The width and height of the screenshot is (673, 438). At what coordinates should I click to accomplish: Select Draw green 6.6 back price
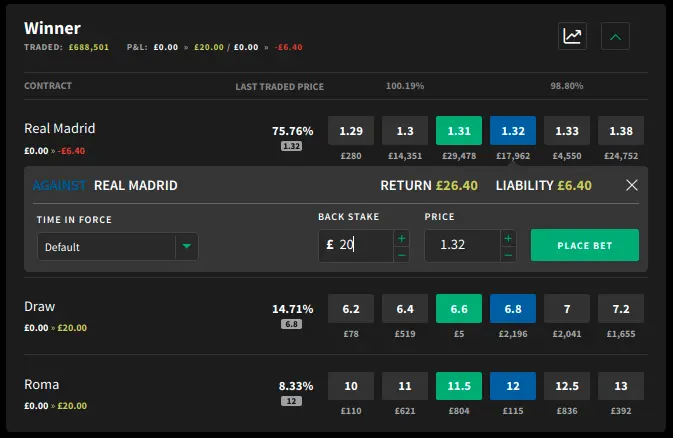[459, 309]
